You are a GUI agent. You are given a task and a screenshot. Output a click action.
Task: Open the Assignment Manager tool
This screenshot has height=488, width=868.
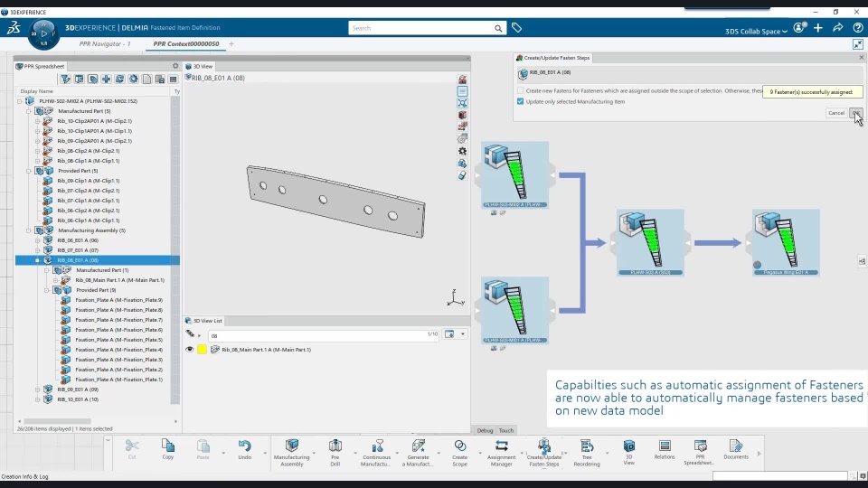pos(502,453)
